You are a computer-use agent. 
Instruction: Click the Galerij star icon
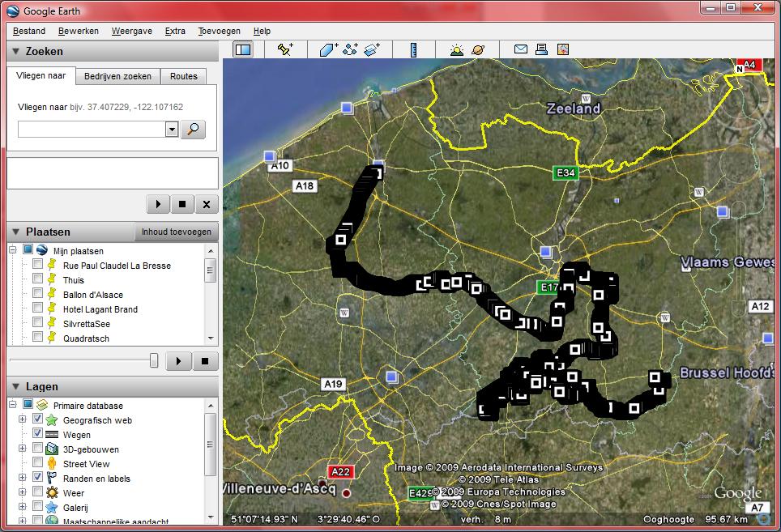coord(52,507)
